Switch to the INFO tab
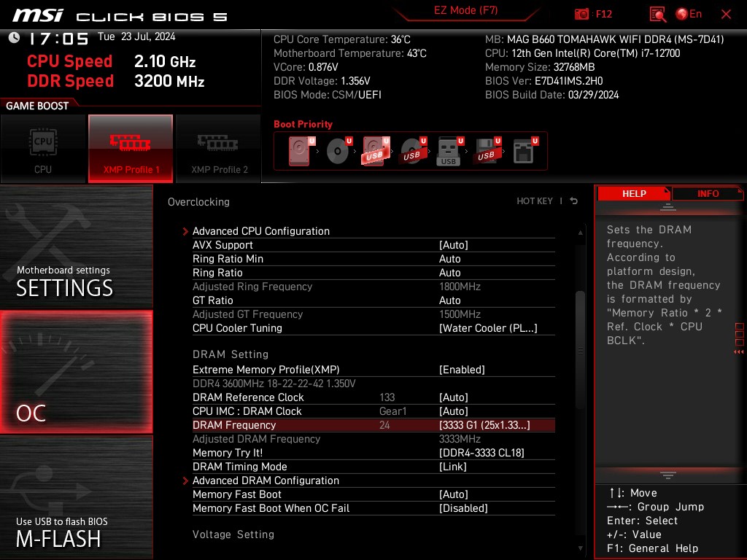This screenshot has height=560, width=747. point(708,194)
